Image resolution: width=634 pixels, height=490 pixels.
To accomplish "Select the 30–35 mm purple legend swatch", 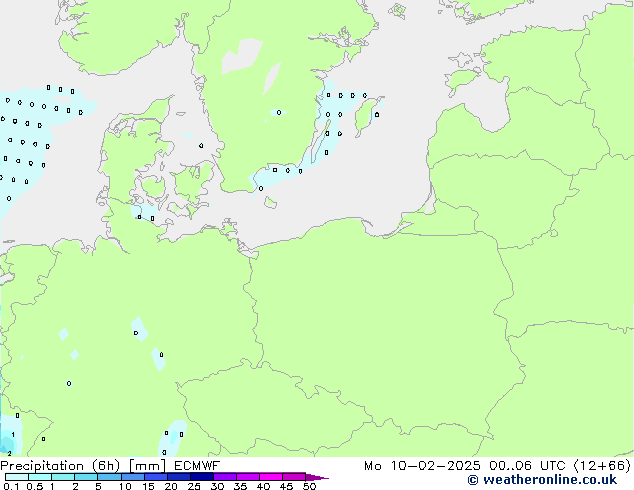I will click(x=224, y=477).
